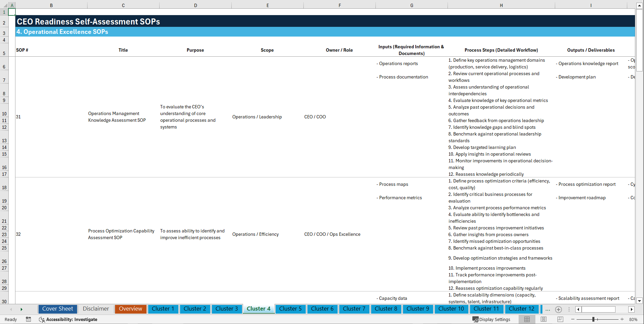Image resolution: width=644 pixels, height=324 pixels.
Task: Switch to the Cluster 7 tab
Action: pos(354,309)
